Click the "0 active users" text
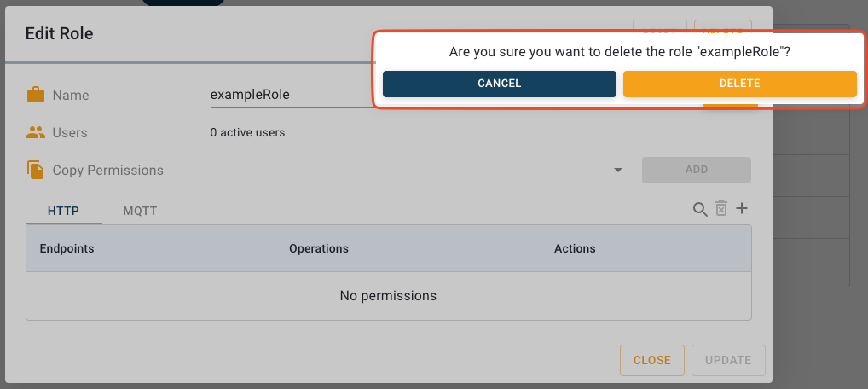This screenshot has height=389, width=868. click(x=247, y=133)
